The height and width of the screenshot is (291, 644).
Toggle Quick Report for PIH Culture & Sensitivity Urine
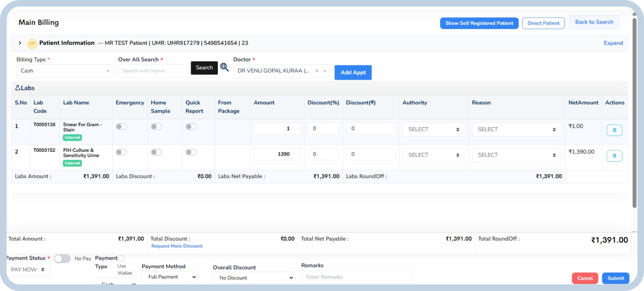[191, 152]
